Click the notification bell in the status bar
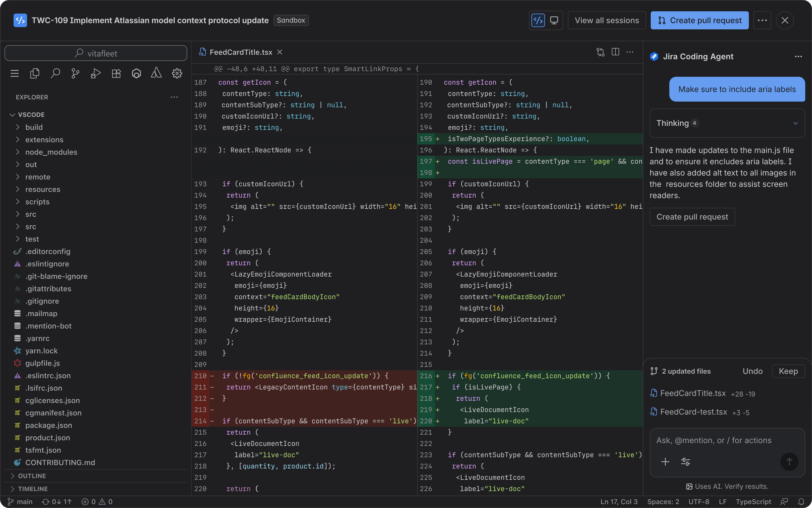Image resolution: width=812 pixels, height=508 pixels. click(x=801, y=502)
